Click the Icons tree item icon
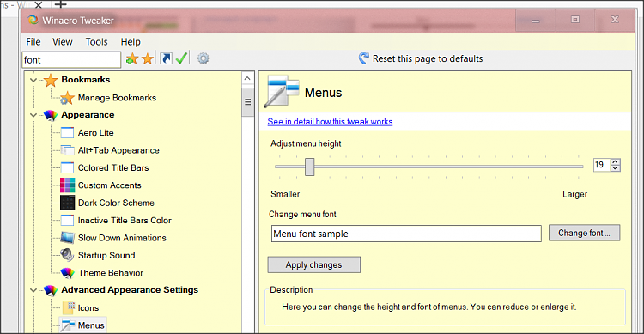The image size is (644, 334). point(68,307)
